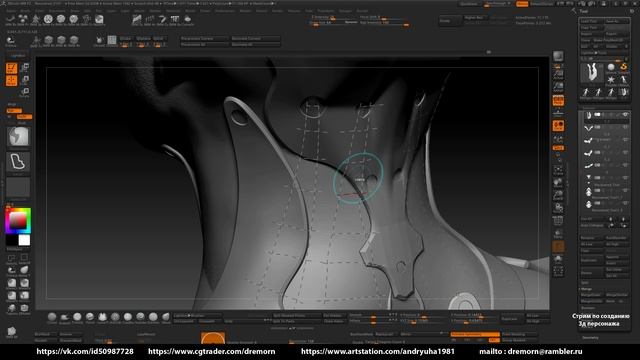Viewport: 640px width, 360px height.
Task: Click the Save As button in Tool palette
Action: coord(617,21)
